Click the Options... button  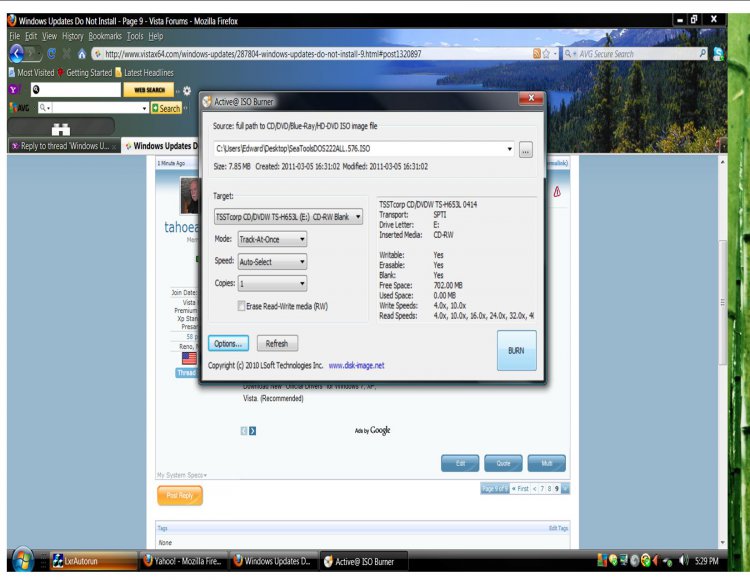(228, 343)
